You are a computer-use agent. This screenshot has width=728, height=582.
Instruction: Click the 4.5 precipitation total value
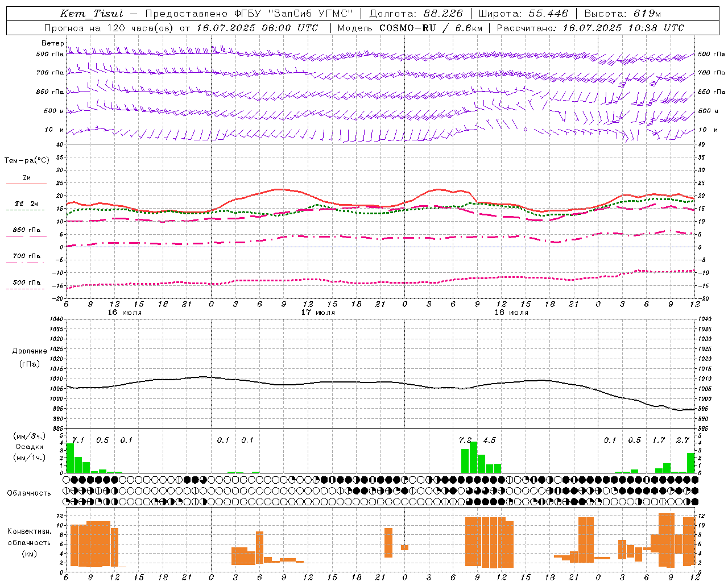coord(489,440)
